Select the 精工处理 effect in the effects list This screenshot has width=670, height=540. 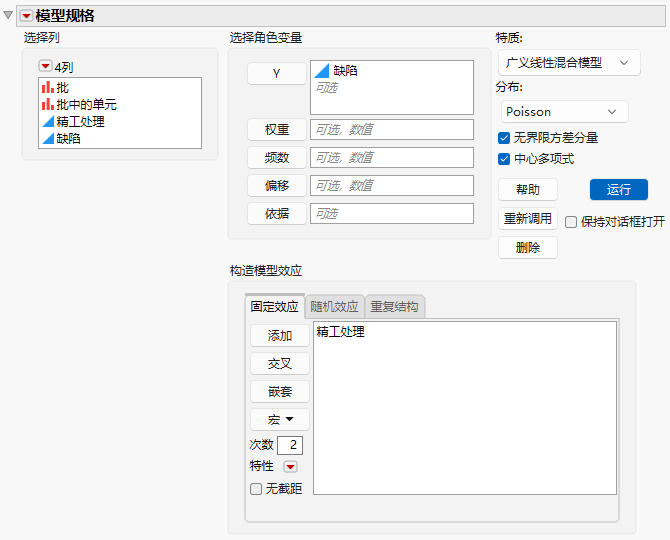(x=341, y=332)
